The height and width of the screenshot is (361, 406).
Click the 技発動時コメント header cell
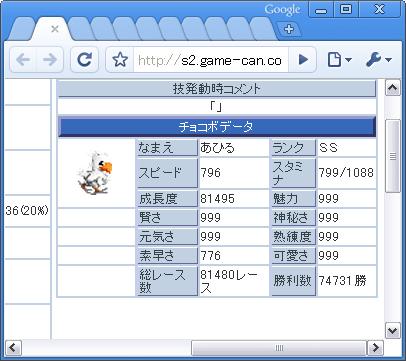pos(217,89)
